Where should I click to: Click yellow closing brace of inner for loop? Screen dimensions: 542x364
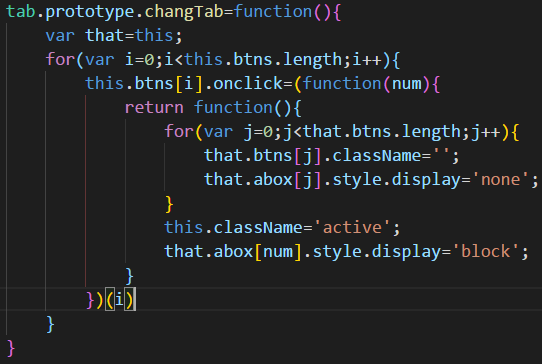[169, 204]
